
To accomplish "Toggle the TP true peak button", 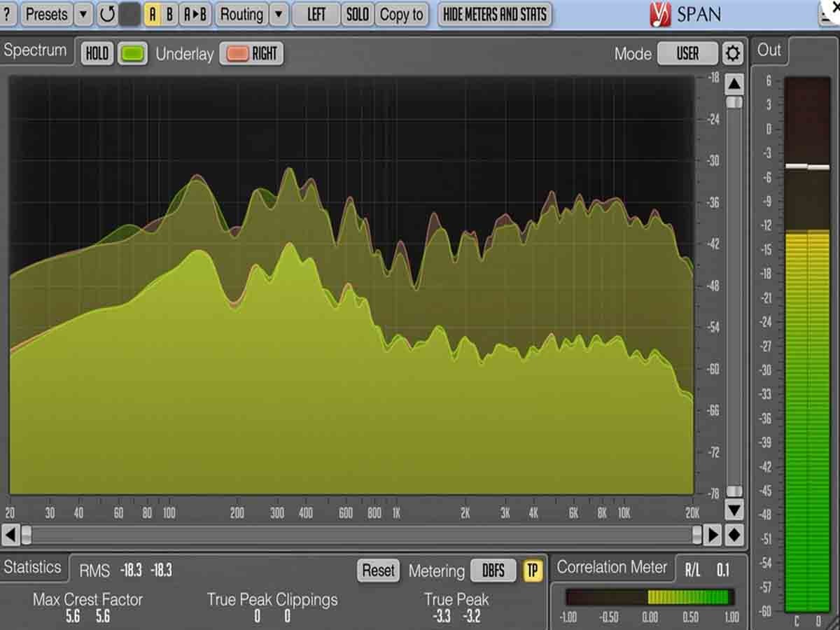I will pos(532,570).
